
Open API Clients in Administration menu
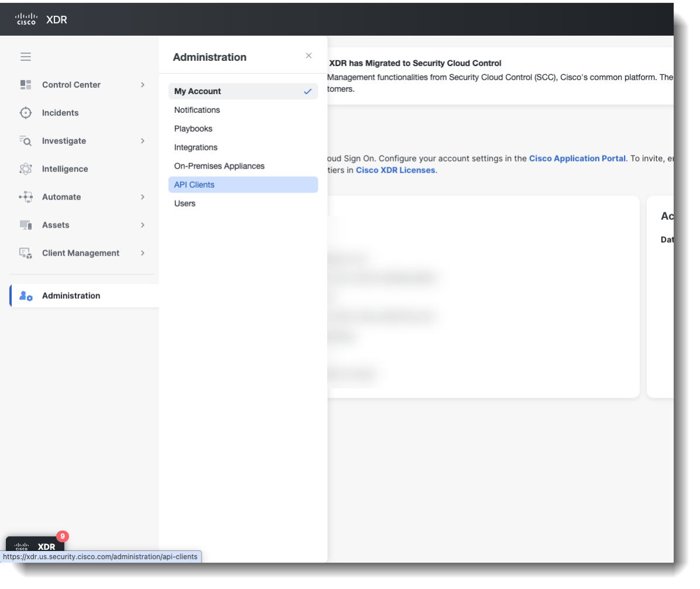pyautogui.click(x=194, y=185)
